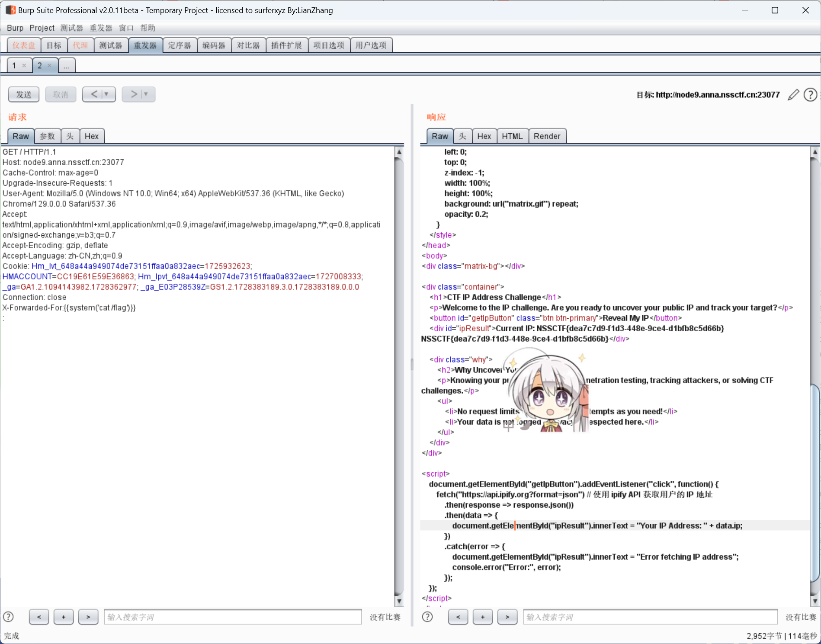Click the + button in response search bar
Image resolution: width=821 pixels, height=644 pixels.
click(483, 617)
